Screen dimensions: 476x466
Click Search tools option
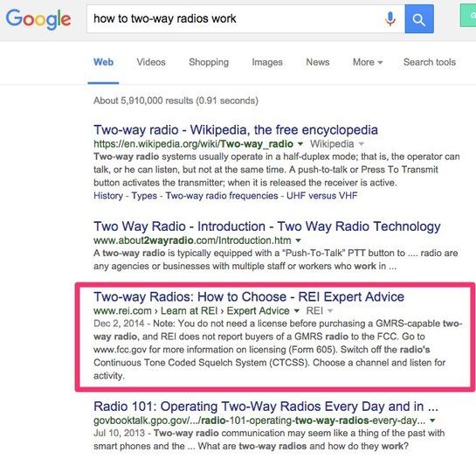[430, 62]
